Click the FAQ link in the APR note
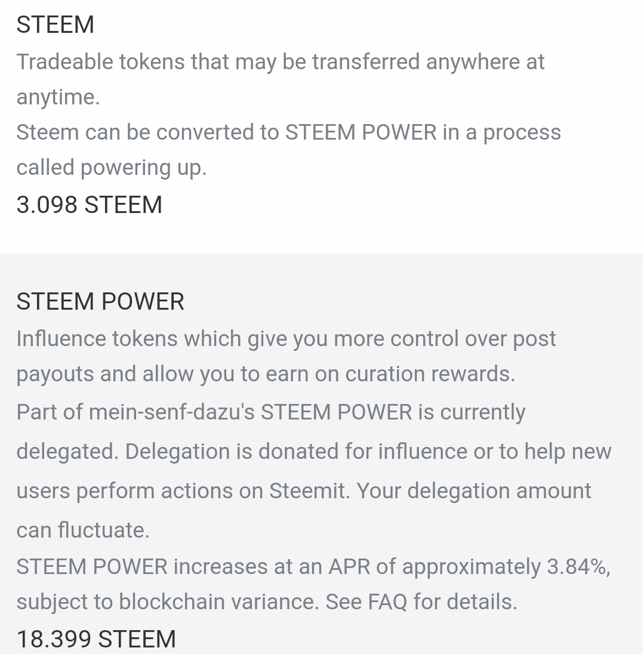Image resolution: width=644 pixels, height=654 pixels. click(387, 602)
